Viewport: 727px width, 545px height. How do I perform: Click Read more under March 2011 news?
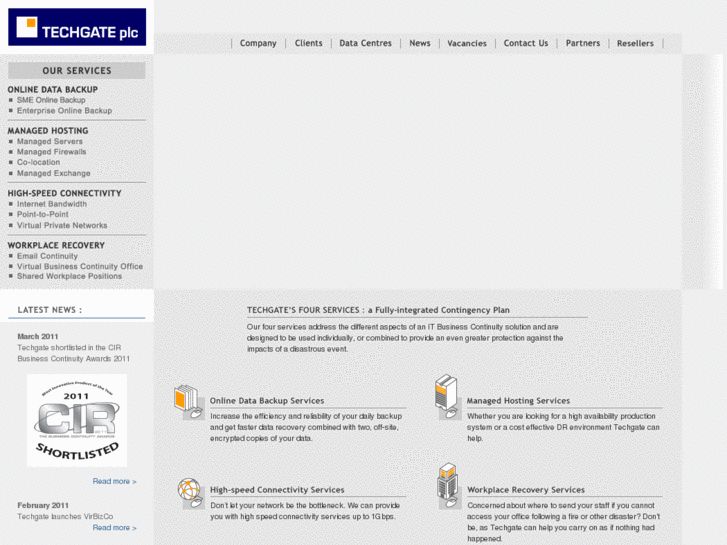point(115,481)
